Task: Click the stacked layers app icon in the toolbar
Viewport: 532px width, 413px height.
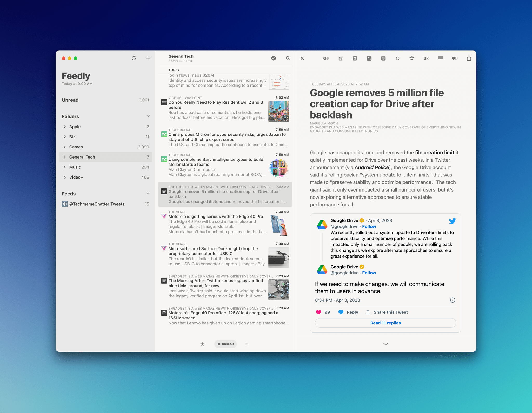Action: pyautogui.click(x=383, y=58)
